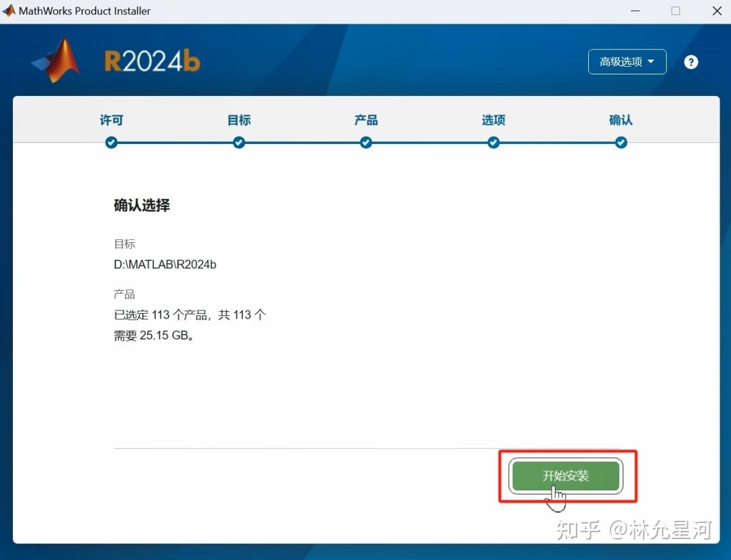Click the MathWorks membrane logo icon
The height and width of the screenshot is (560, 731).
coord(58,60)
